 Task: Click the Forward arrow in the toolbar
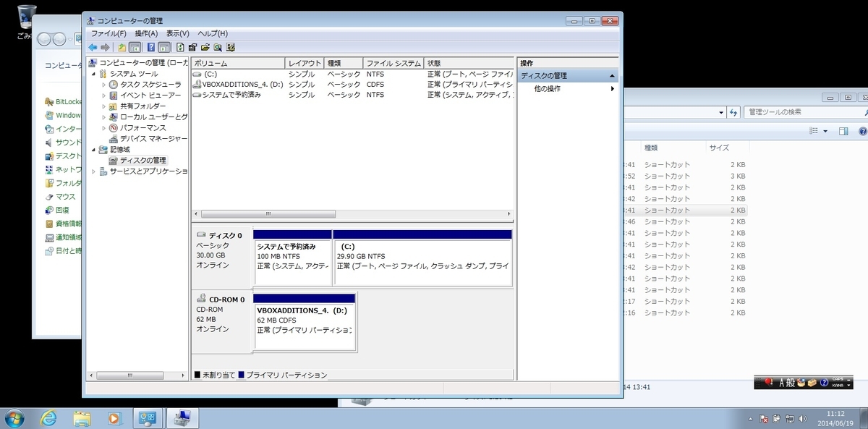pyautogui.click(x=105, y=47)
